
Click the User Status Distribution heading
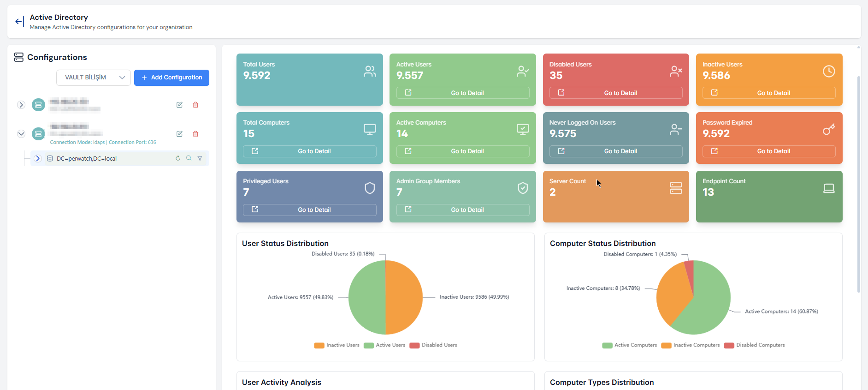285,243
